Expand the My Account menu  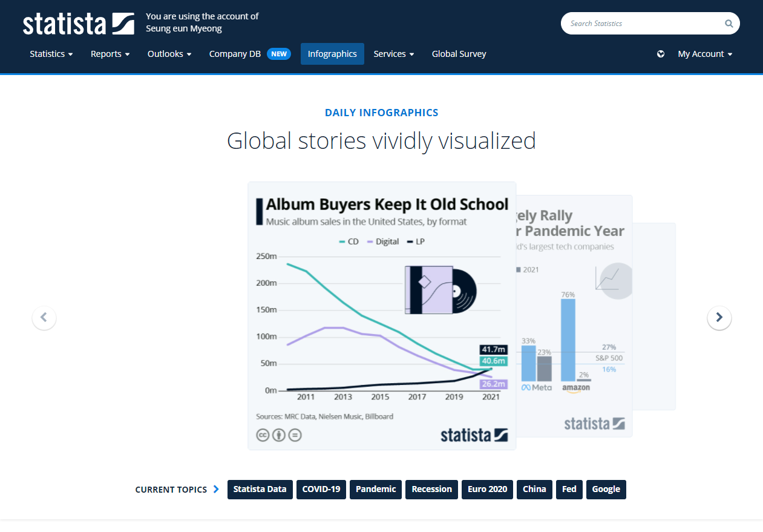[x=705, y=54]
